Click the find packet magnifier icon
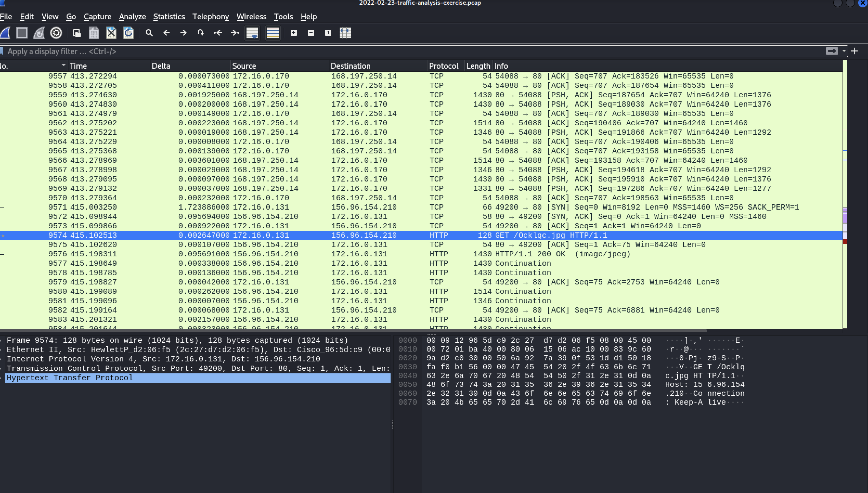 149,33
